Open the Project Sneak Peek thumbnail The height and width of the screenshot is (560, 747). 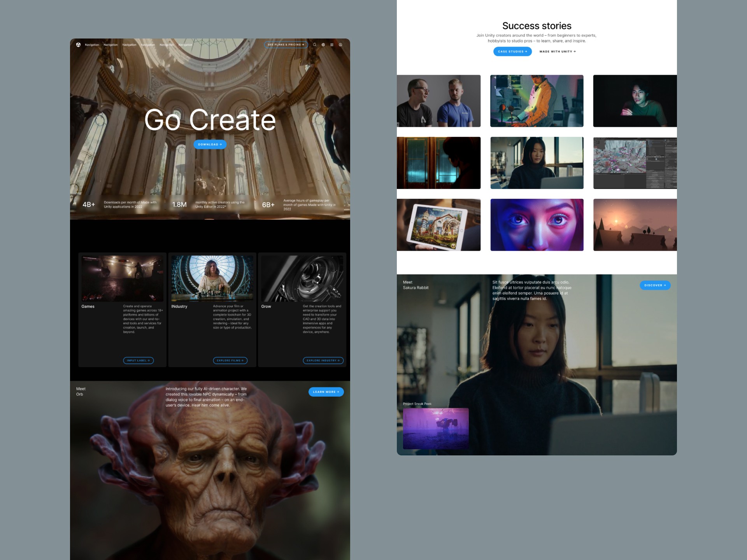click(x=436, y=428)
